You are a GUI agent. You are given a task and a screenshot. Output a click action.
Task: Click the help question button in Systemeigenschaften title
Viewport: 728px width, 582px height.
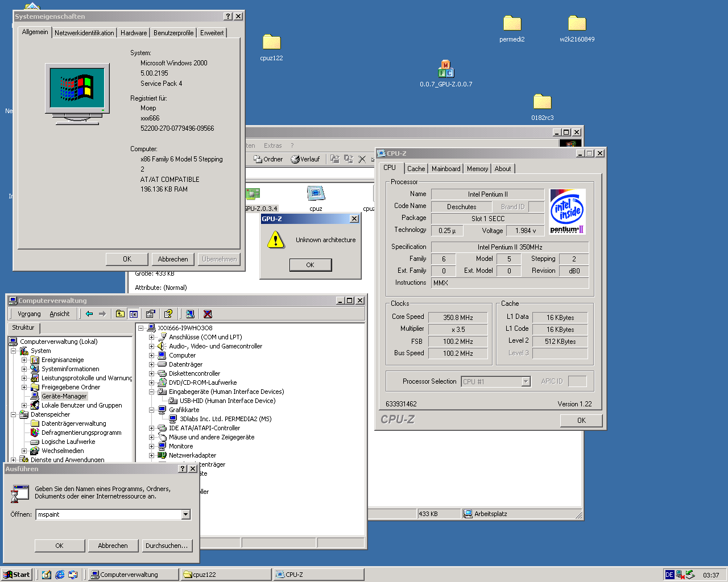[x=229, y=16]
